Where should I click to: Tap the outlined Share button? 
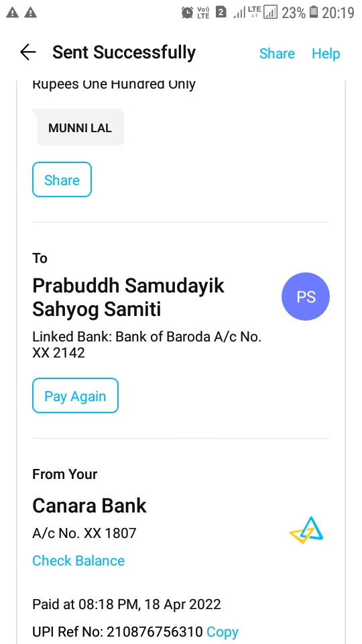tap(62, 180)
